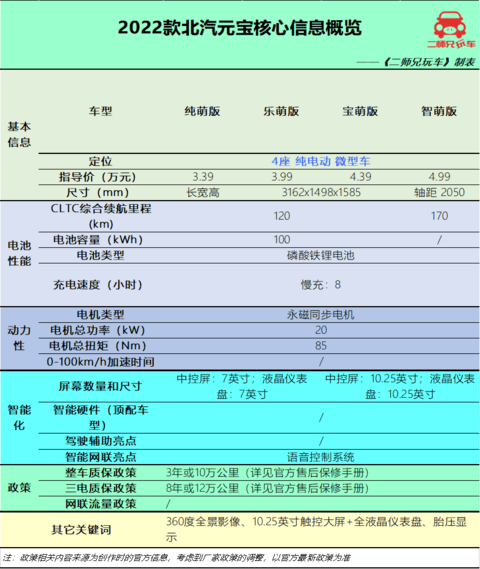Select price value 4.99
Viewport: 480px width, 569px height.
pyautogui.click(x=439, y=177)
